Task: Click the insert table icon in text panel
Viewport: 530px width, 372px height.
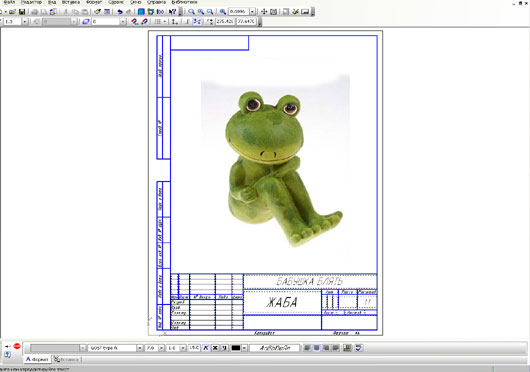Action: click(347, 348)
